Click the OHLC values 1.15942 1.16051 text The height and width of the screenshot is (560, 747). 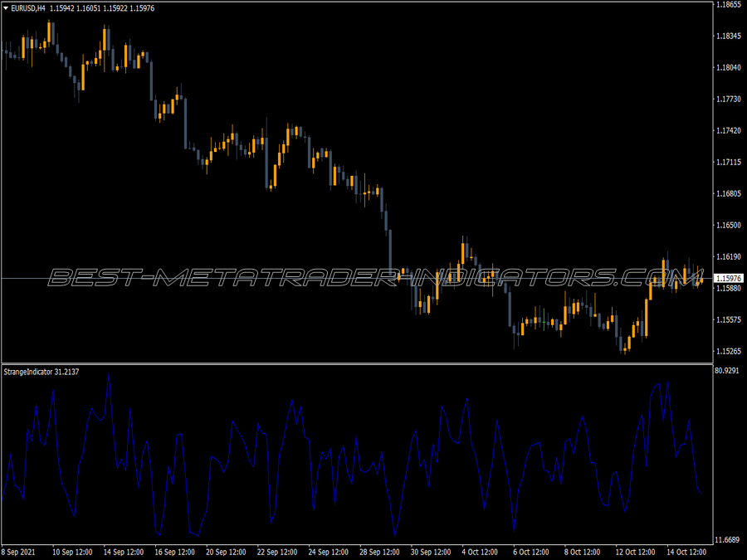75,8
